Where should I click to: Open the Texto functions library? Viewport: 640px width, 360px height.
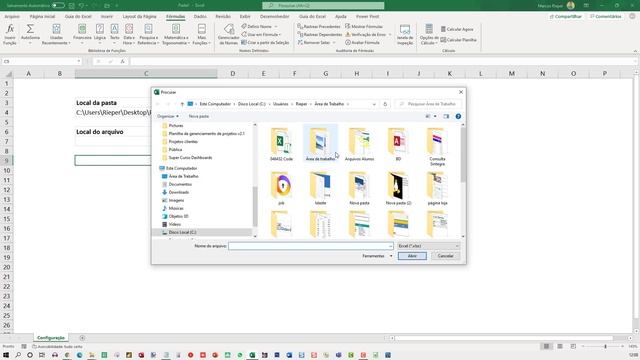click(115, 34)
